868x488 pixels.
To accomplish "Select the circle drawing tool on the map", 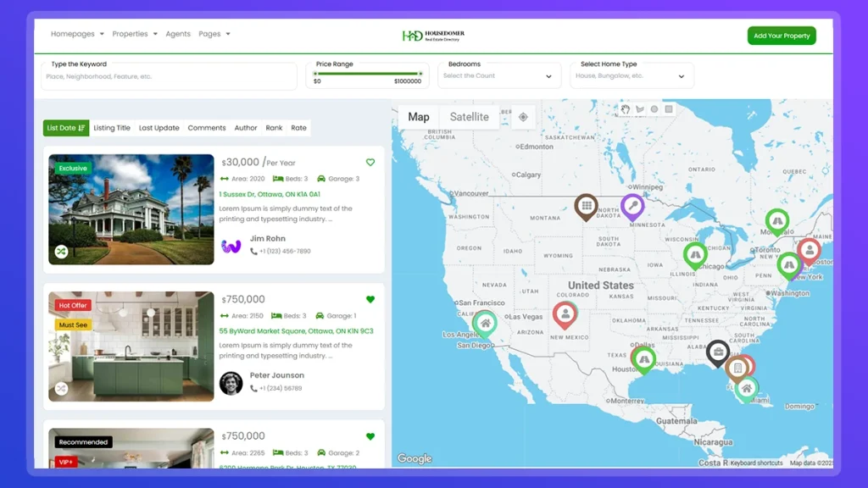I will 654,110.
